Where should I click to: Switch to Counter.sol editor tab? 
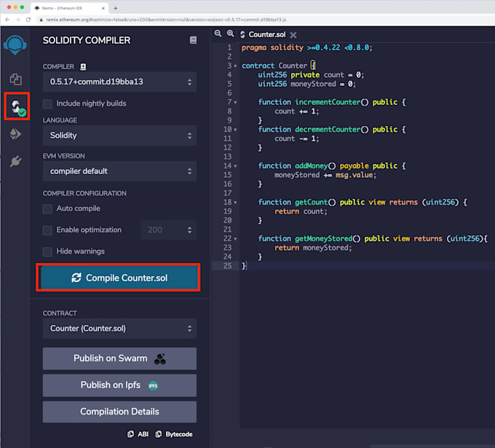266,34
